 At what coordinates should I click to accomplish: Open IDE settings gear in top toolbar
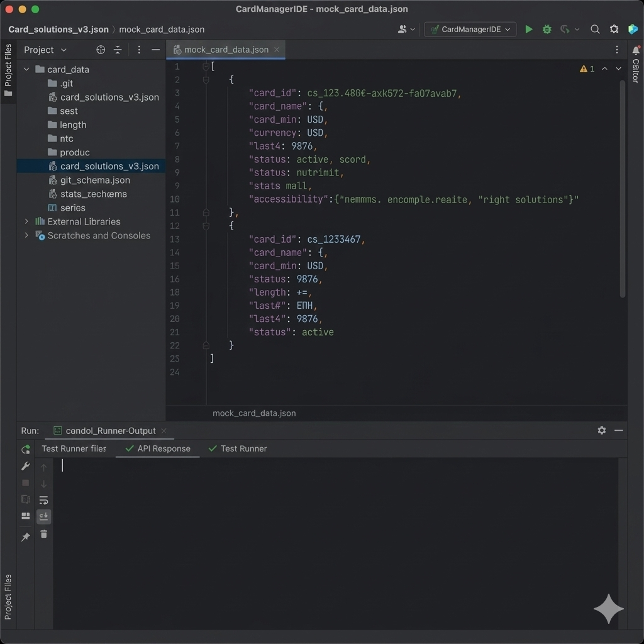[614, 29]
